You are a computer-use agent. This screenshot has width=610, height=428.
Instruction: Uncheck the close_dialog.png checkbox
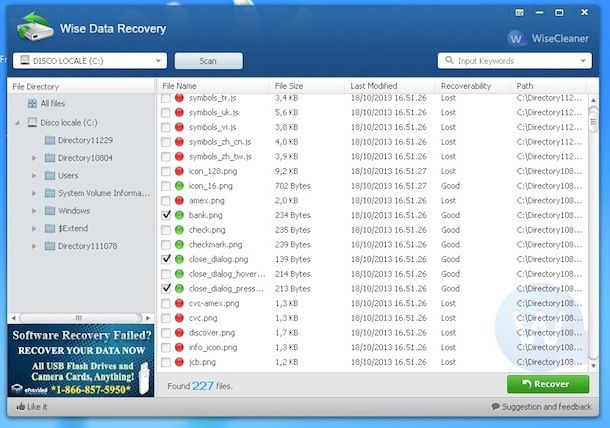[x=166, y=259]
